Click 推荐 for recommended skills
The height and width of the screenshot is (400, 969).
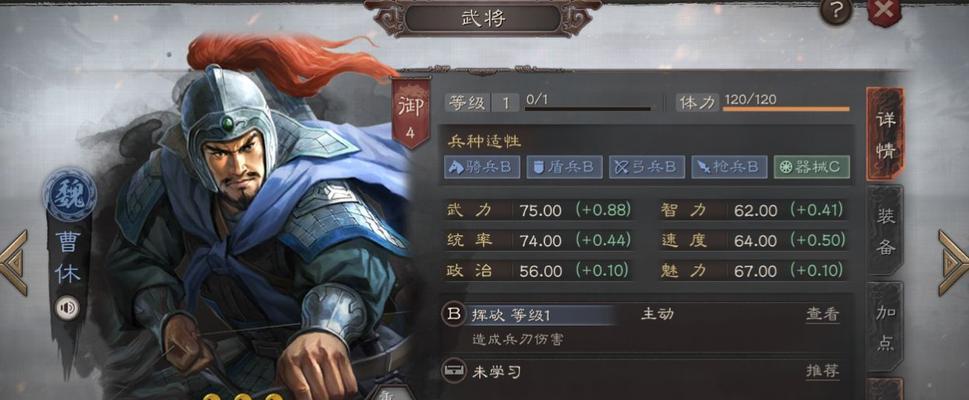point(823,371)
